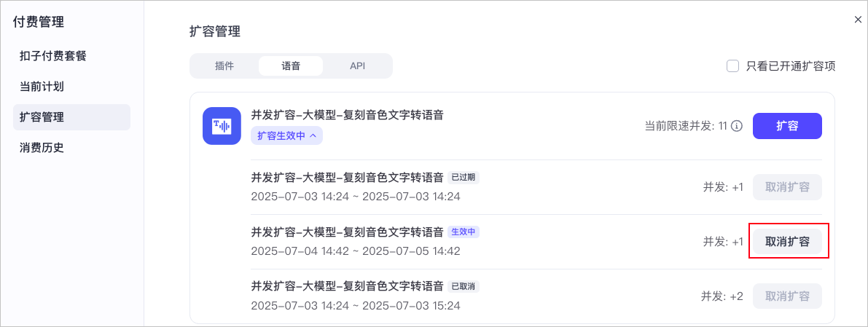Image resolution: width=868 pixels, height=327 pixels.
Task: Open 消费历史 in the sidebar
Action: (x=42, y=148)
